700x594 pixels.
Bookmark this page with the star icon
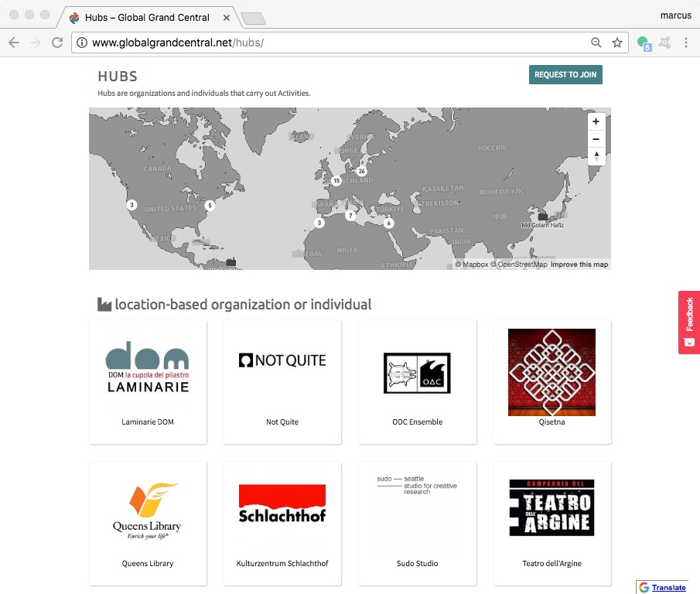pyautogui.click(x=617, y=43)
